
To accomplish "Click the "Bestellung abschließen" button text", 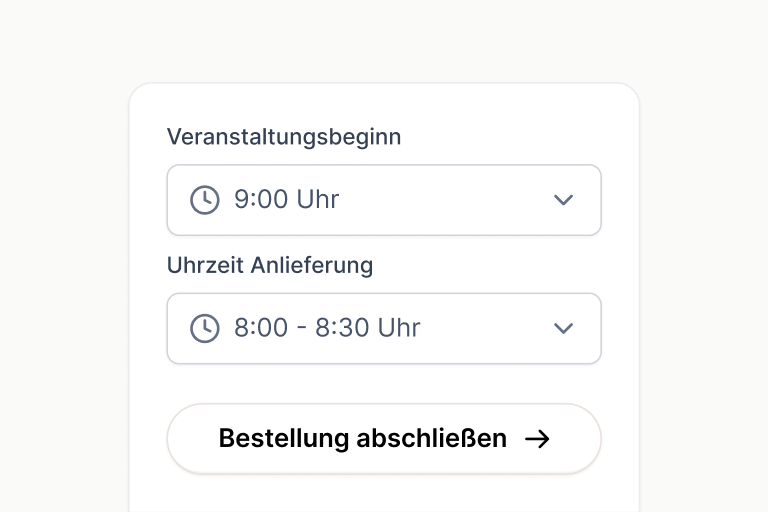I will tap(362, 439).
